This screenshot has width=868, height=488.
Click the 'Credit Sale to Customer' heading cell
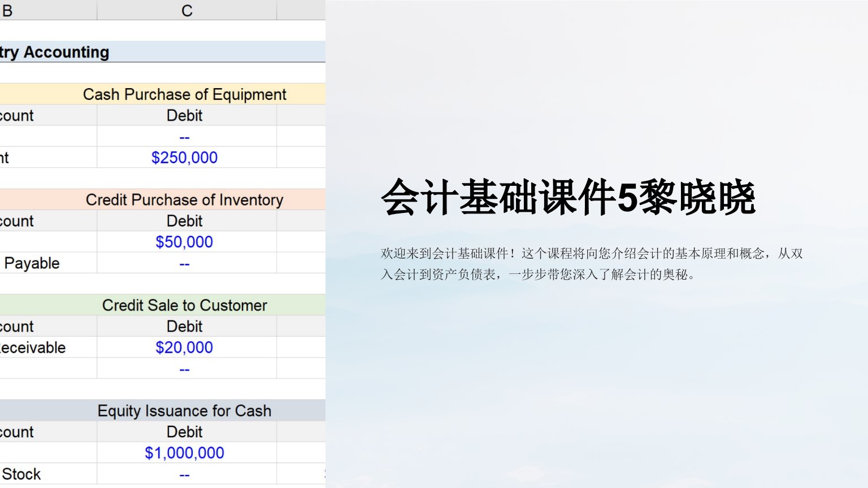tap(163, 305)
